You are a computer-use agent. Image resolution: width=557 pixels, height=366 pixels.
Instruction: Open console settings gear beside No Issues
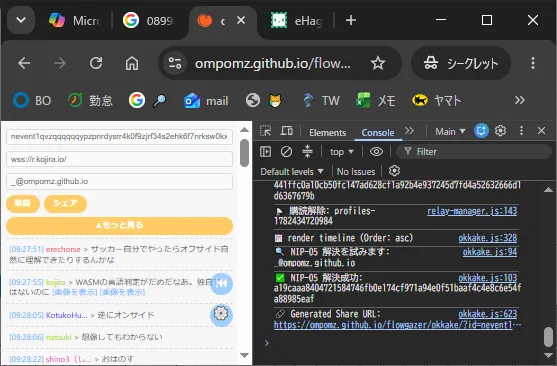394,171
